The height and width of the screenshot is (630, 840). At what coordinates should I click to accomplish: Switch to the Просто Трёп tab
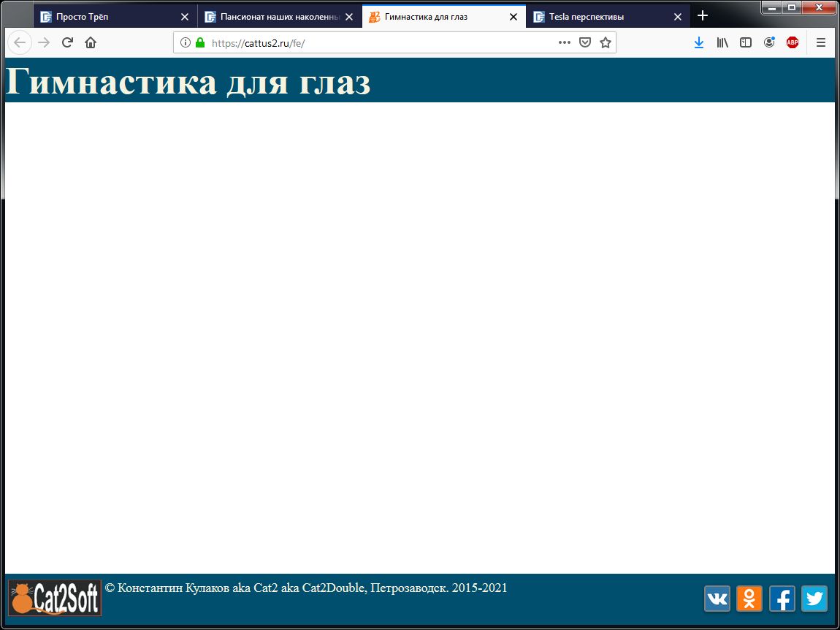coord(115,17)
